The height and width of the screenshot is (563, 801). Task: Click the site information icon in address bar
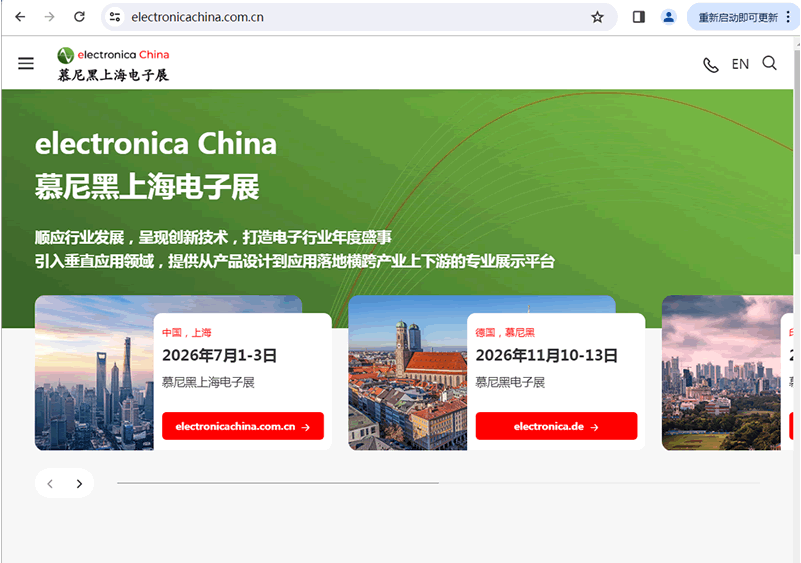(x=115, y=17)
